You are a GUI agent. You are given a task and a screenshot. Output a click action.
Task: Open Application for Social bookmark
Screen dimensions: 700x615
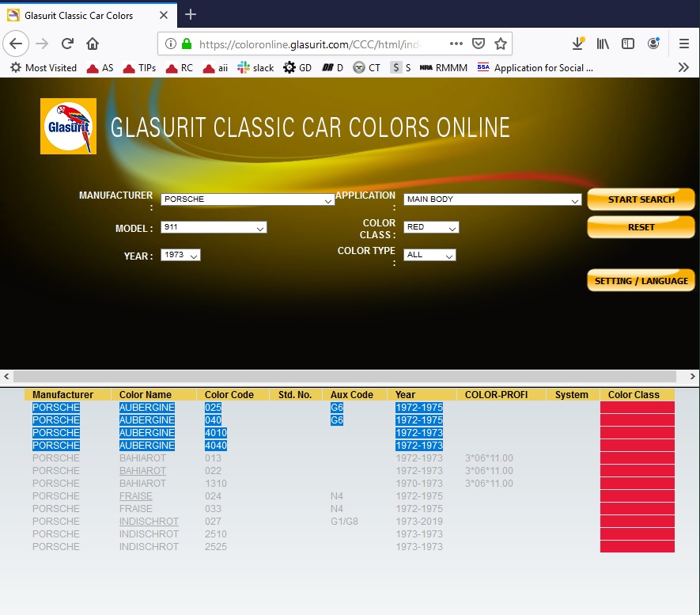[x=535, y=68]
